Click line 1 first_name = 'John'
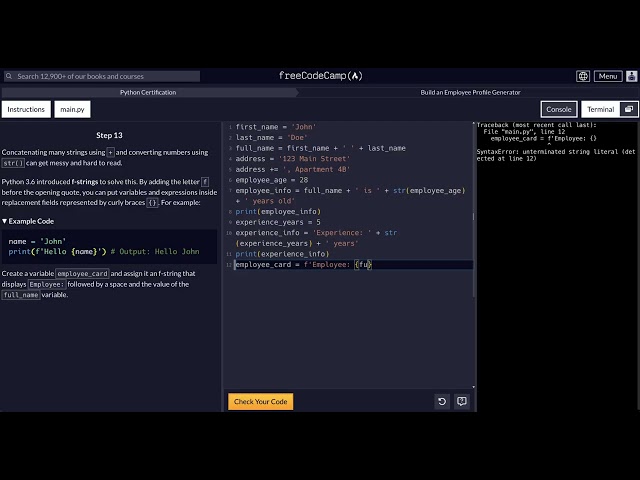This screenshot has height=480, width=640. click(276, 127)
